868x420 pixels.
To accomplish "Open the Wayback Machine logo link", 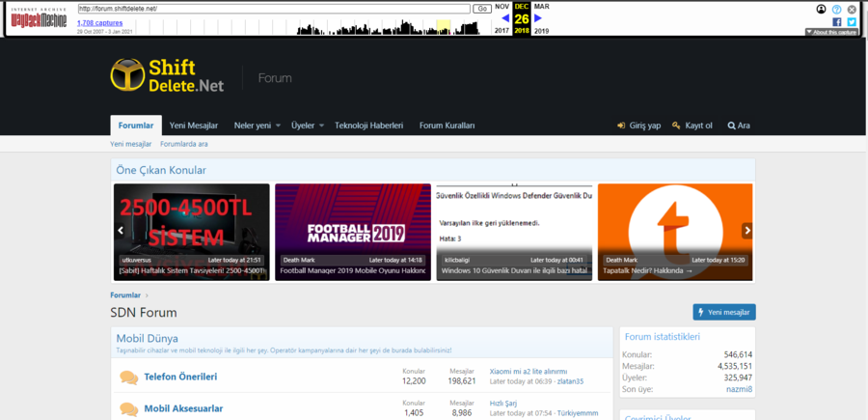I will pyautogui.click(x=39, y=19).
